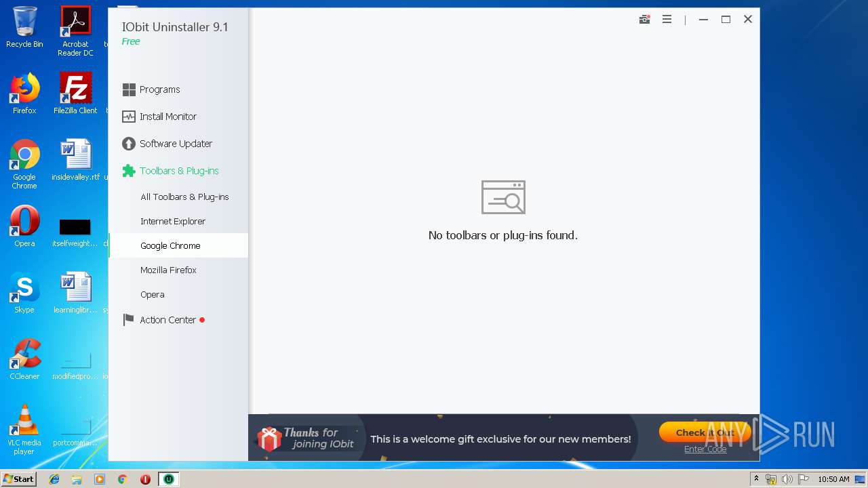Click the 10:50 AM clock
The width and height of the screenshot is (868, 488).
coord(833,479)
